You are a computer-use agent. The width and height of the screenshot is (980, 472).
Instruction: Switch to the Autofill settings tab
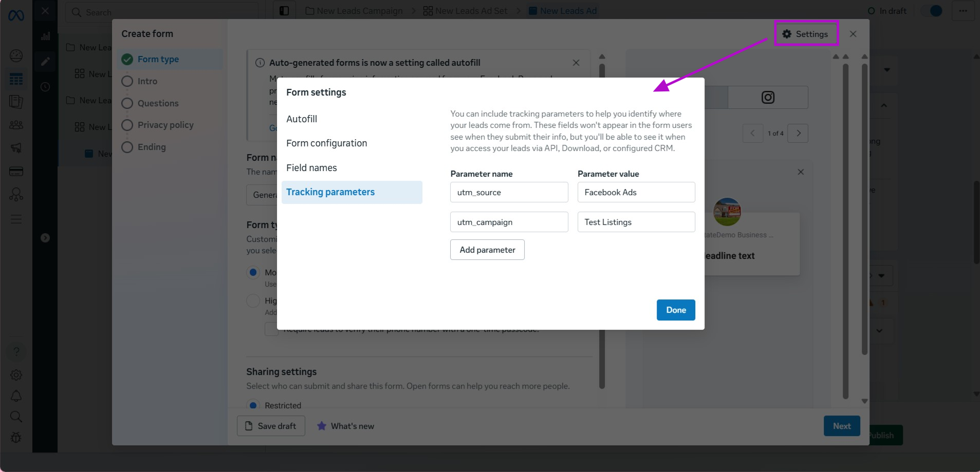tap(302, 119)
